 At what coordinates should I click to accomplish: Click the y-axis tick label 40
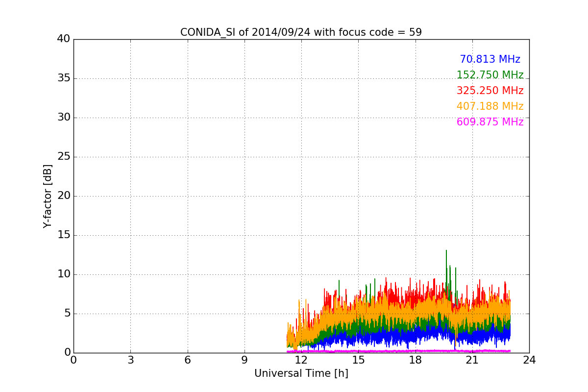pos(64,39)
